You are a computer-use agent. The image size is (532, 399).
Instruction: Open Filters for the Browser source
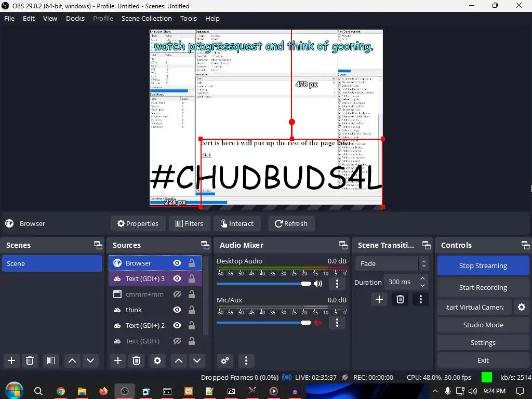click(x=189, y=223)
